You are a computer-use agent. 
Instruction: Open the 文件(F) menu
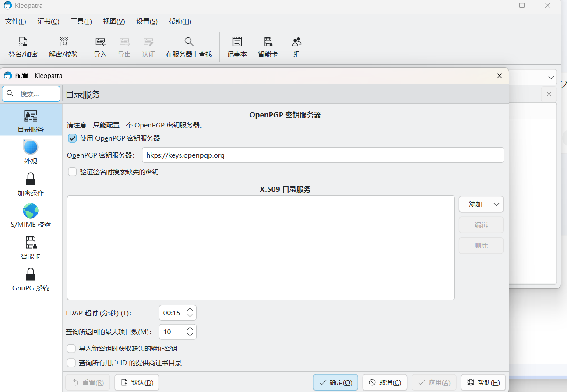click(16, 21)
